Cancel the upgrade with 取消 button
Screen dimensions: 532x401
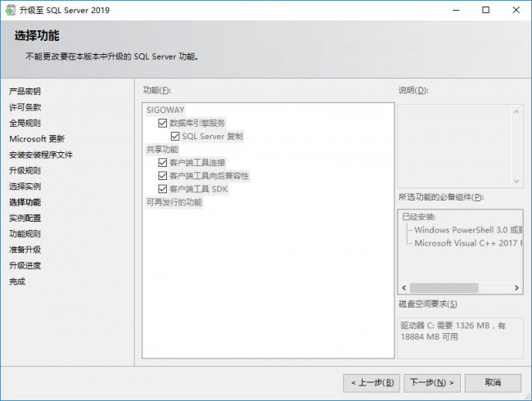click(x=493, y=383)
